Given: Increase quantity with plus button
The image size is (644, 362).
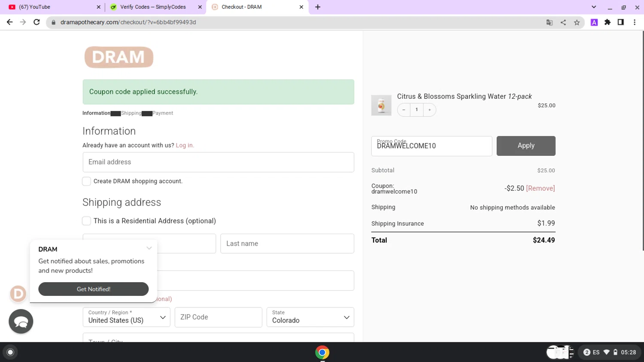Looking at the screenshot, I should click(429, 110).
